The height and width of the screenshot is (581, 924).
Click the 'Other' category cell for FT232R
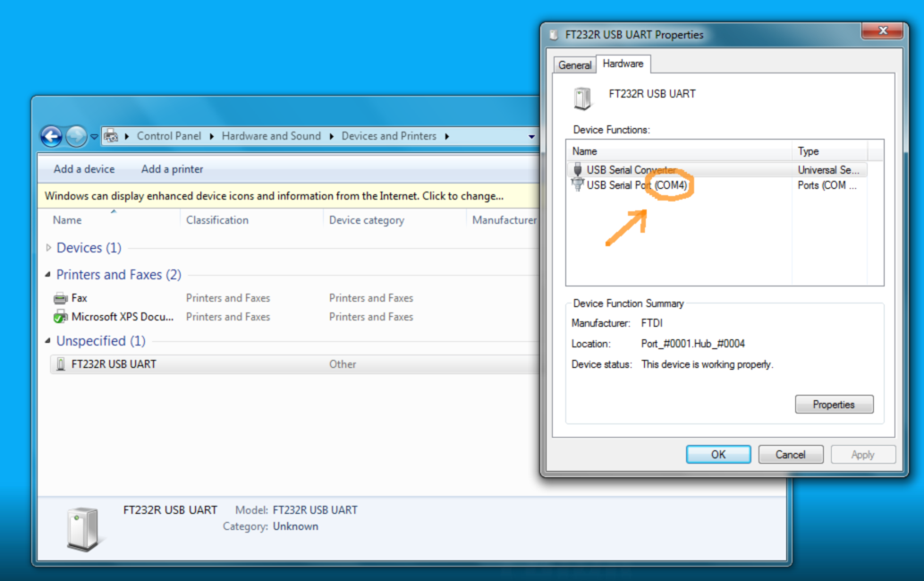tap(343, 364)
